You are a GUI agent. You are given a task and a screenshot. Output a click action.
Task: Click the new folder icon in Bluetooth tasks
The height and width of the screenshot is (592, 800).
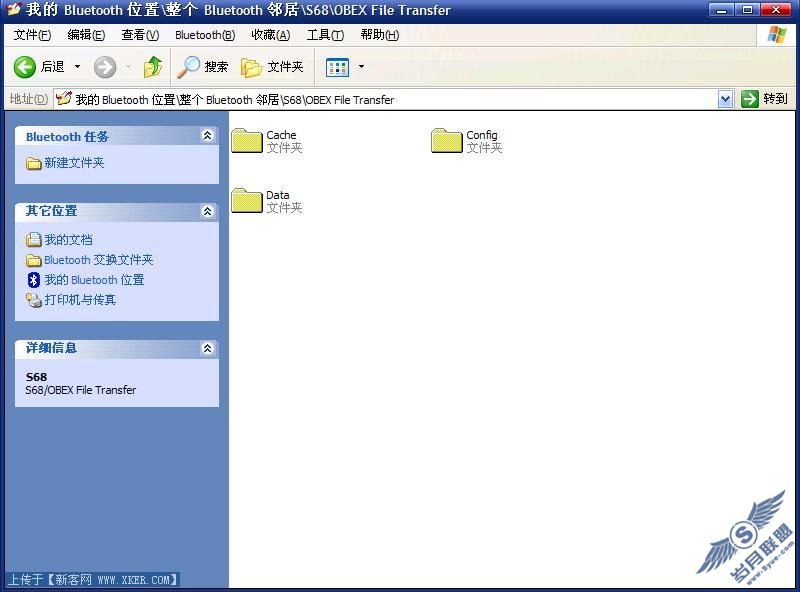pyautogui.click(x=34, y=163)
